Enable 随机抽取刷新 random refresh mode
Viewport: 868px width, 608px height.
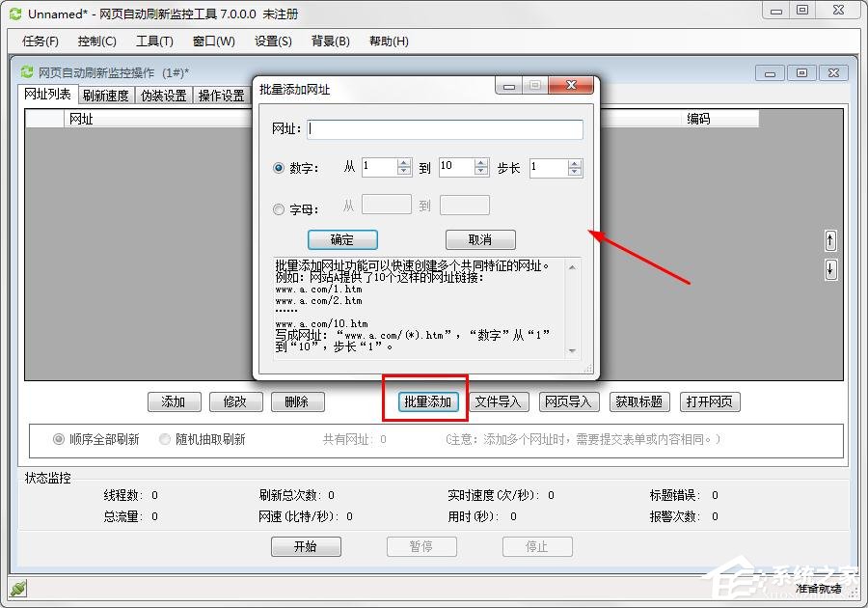point(164,438)
